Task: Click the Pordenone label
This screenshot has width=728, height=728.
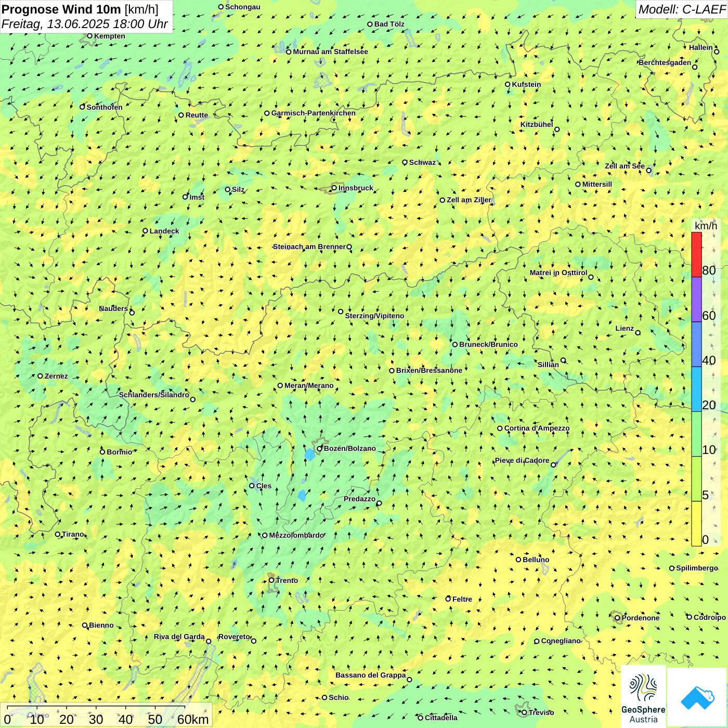Action: pos(641,618)
